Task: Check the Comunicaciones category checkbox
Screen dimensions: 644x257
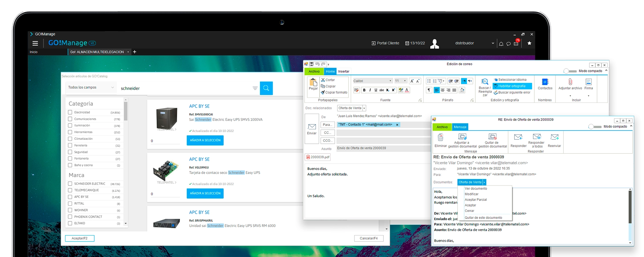Action: point(70,119)
